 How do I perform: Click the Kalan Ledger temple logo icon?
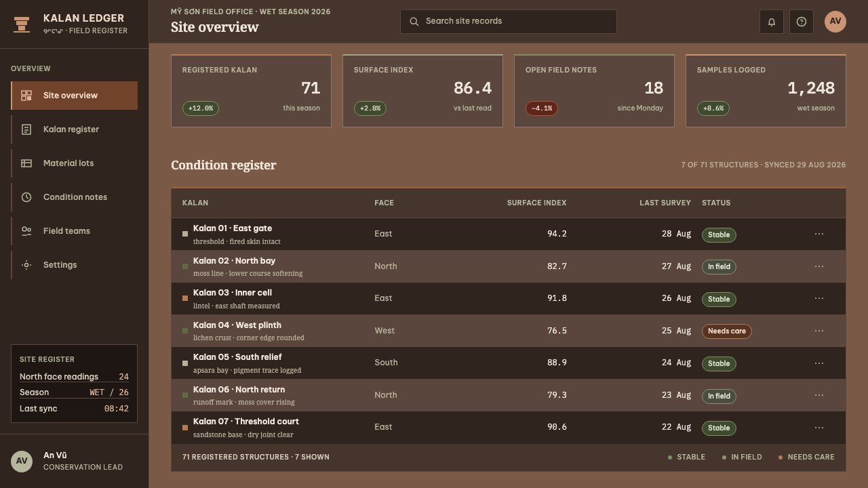pos(22,24)
